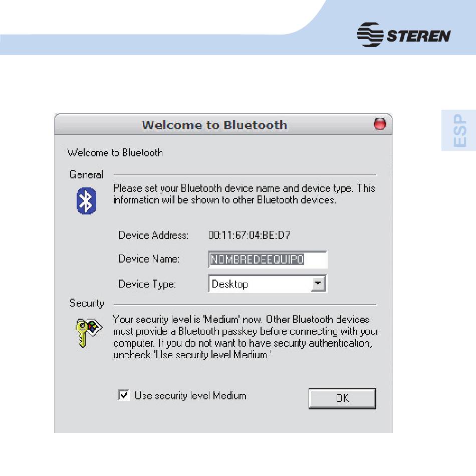This screenshot has width=476, height=476.
Task: Uncheck Use security level Medium checkbox
Action: click(x=124, y=395)
